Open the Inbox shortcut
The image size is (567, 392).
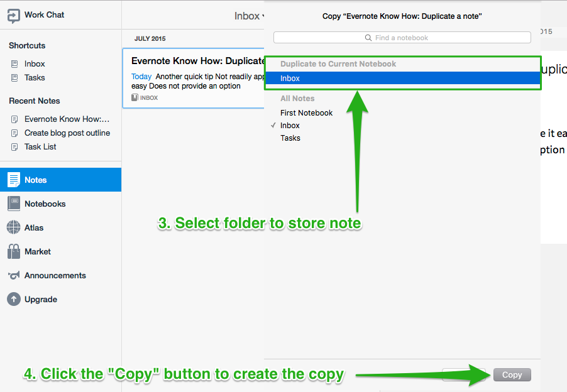(35, 64)
